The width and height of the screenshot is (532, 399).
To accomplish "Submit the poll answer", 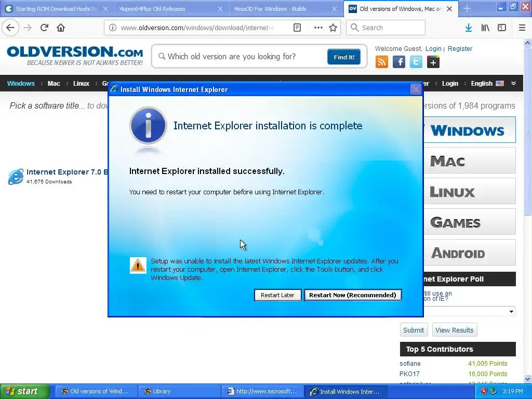I will click(x=414, y=330).
